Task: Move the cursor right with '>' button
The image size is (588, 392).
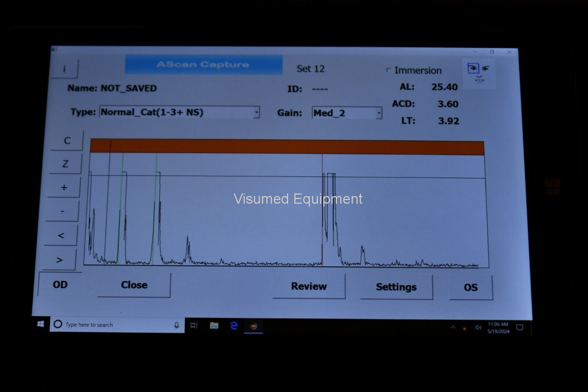Action: pos(59,260)
